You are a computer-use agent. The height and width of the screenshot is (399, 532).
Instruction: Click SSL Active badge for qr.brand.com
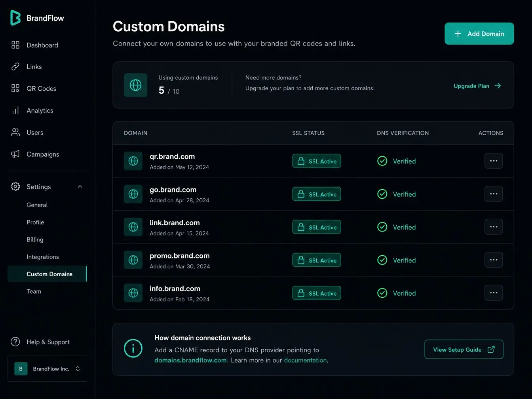click(x=317, y=161)
